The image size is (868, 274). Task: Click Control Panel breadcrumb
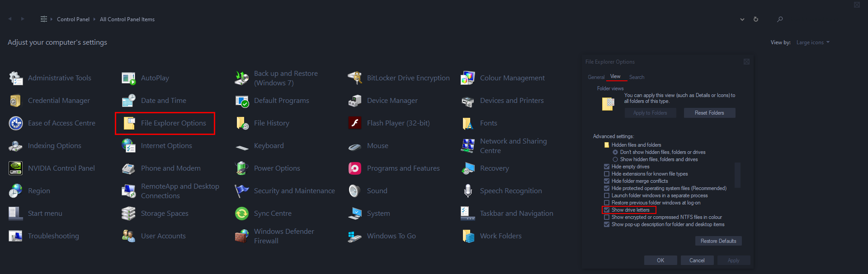73,19
